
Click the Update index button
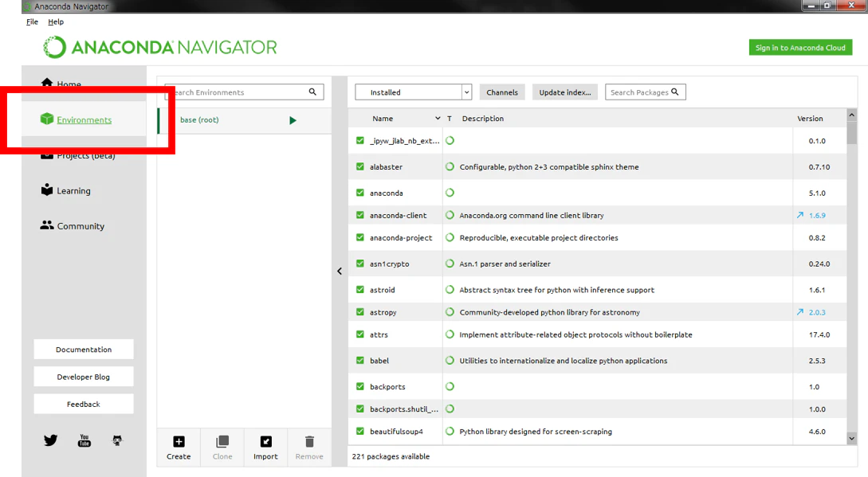pyautogui.click(x=565, y=92)
